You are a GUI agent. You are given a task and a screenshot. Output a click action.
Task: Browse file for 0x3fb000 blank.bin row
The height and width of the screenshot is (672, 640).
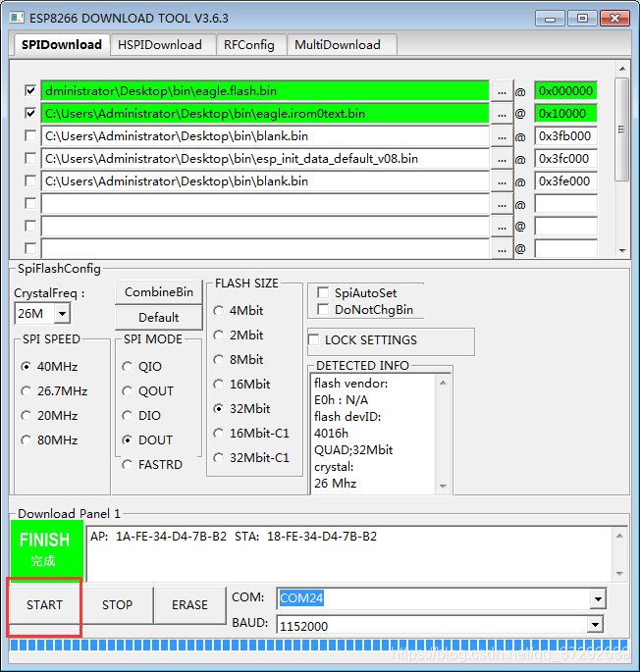tap(502, 136)
